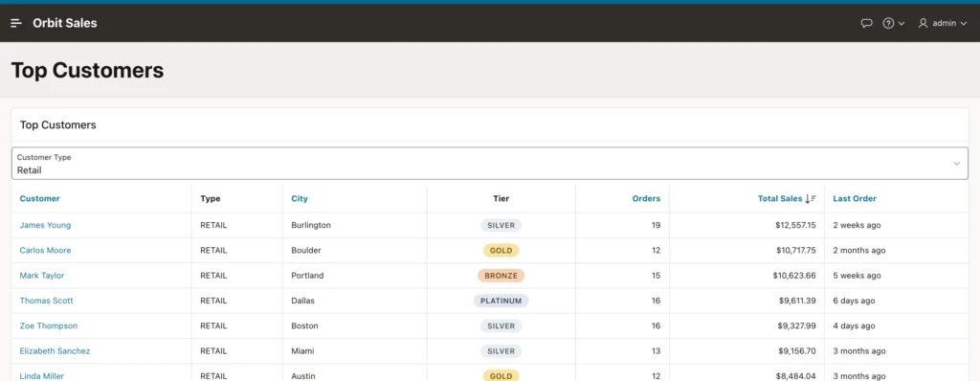980x381 pixels.
Task: Sort by the Customer column header
Action: (40, 198)
